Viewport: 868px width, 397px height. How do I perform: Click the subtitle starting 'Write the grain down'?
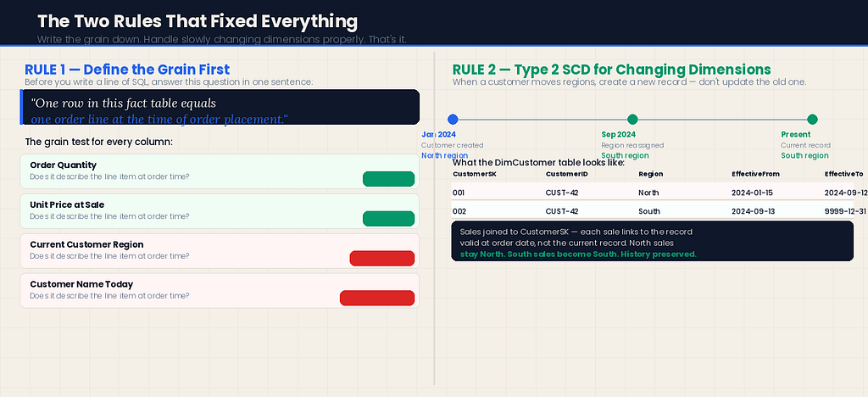(x=221, y=40)
